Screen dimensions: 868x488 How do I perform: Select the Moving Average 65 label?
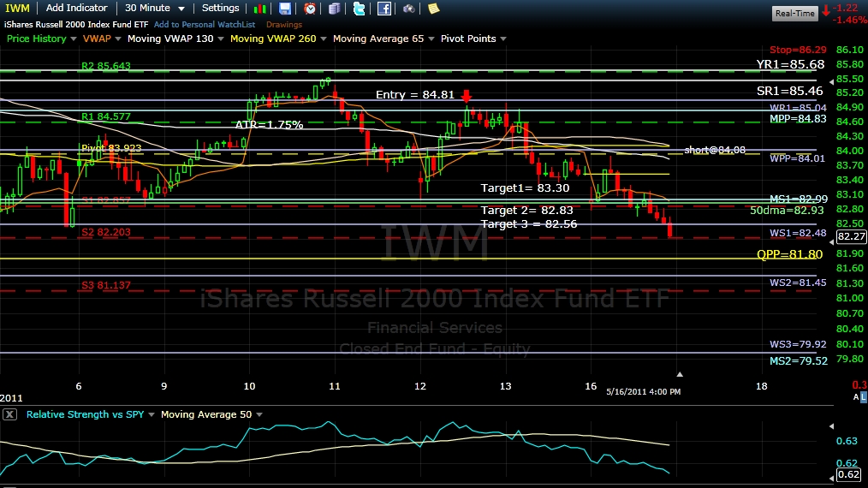(378, 39)
